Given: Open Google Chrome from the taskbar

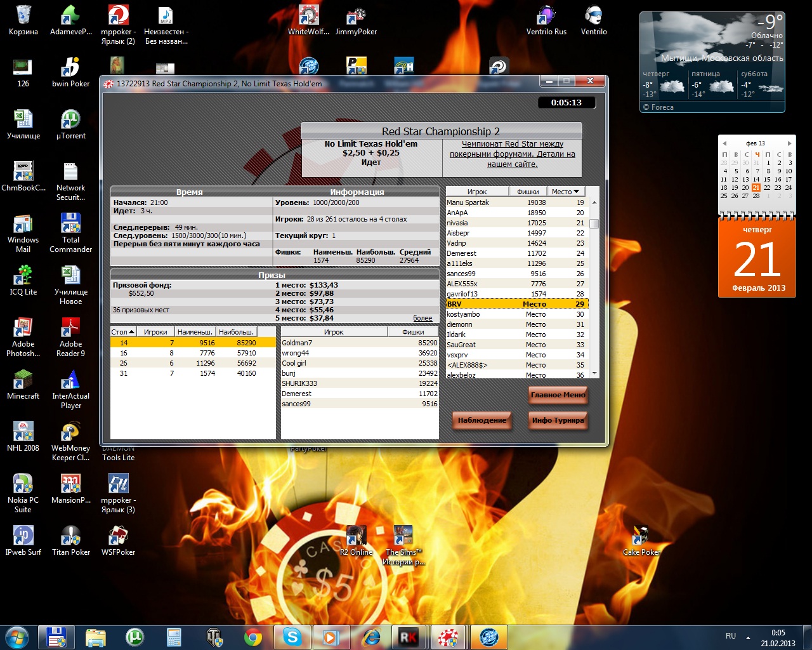Looking at the screenshot, I should click(253, 637).
